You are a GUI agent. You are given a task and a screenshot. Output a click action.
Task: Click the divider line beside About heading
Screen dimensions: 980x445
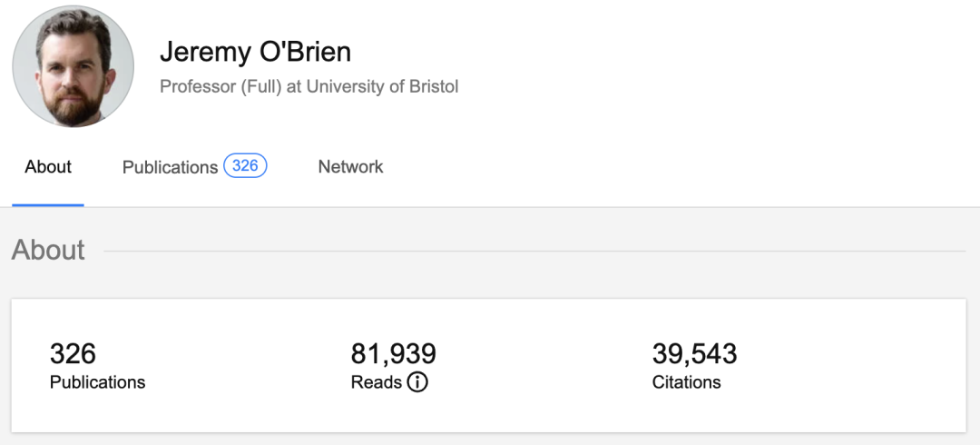(534, 251)
